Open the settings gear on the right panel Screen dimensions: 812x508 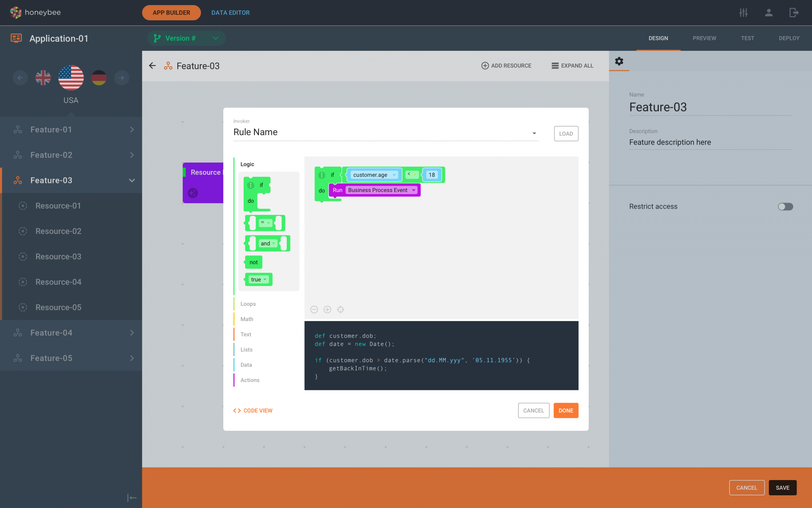tap(619, 61)
